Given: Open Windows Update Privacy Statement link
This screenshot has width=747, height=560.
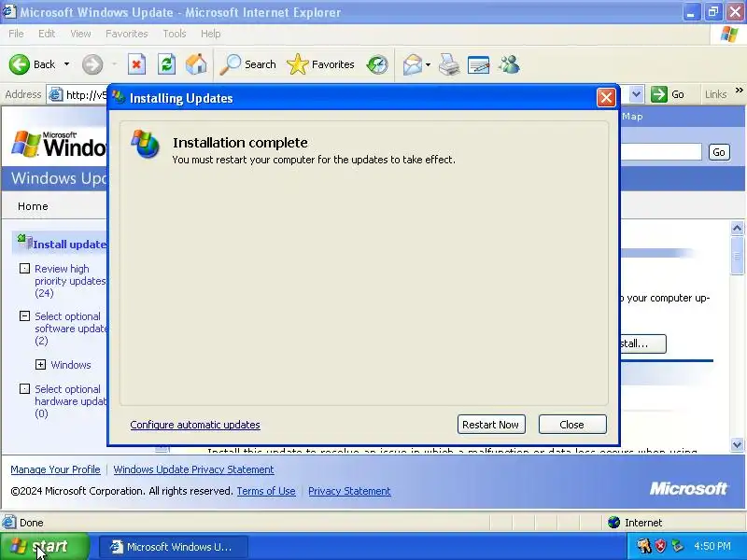Looking at the screenshot, I should (x=193, y=469).
